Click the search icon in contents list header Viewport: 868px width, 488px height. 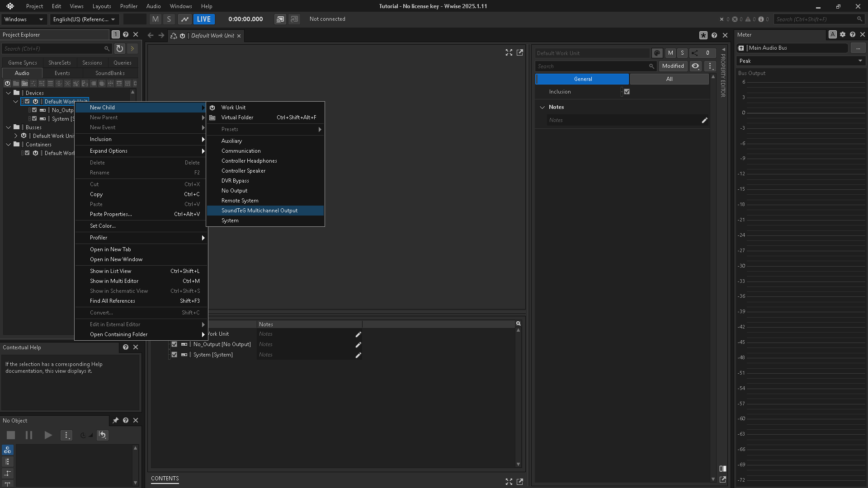[519, 324]
